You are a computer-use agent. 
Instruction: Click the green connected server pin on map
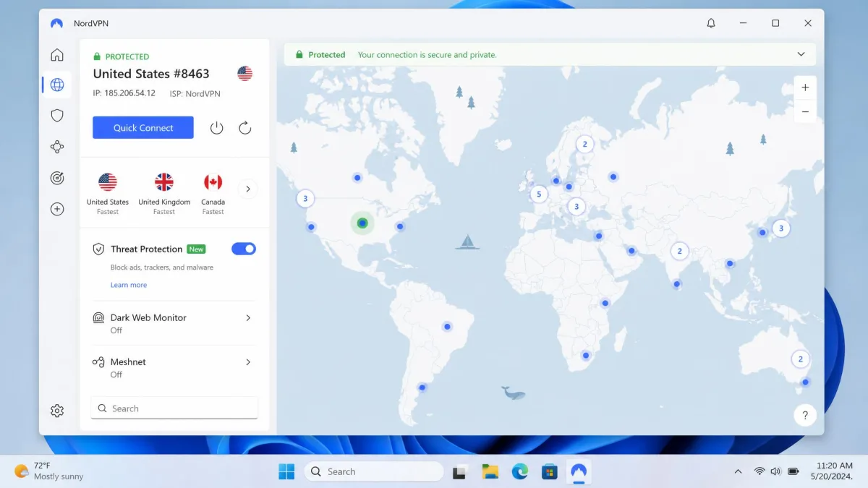(362, 223)
